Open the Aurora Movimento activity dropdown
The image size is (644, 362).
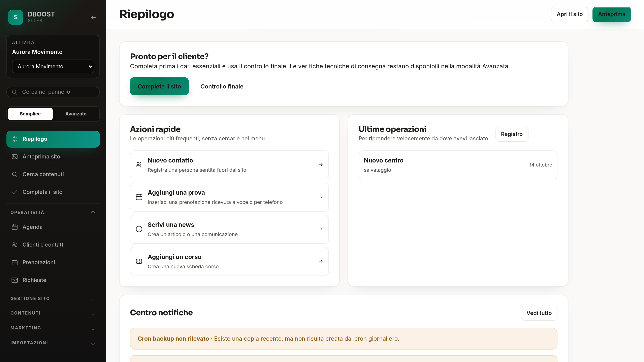(x=53, y=66)
